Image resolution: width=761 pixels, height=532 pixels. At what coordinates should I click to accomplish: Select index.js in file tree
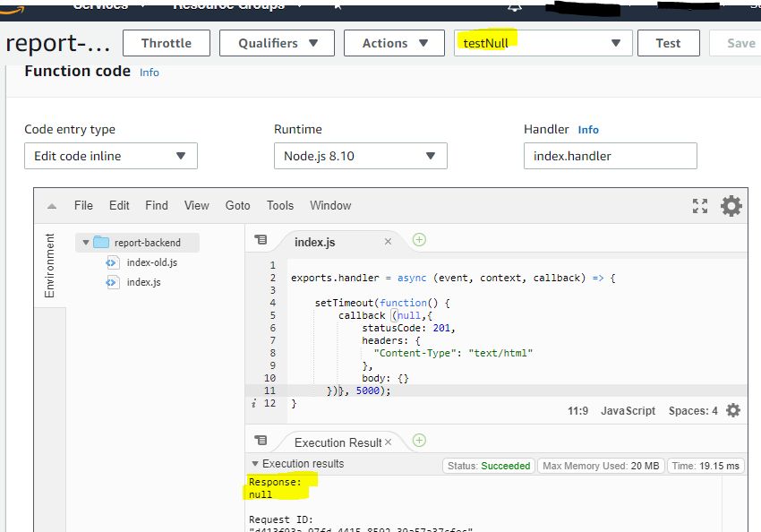pyautogui.click(x=143, y=282)
